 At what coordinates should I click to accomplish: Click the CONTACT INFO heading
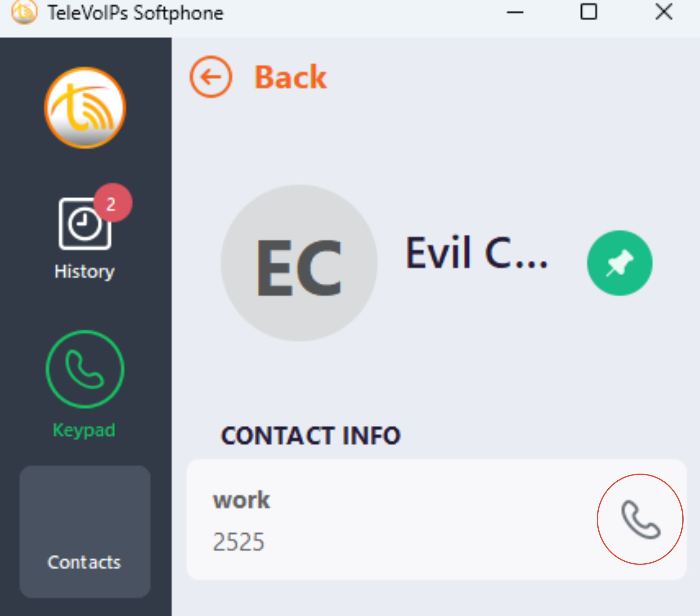pyautogui.click(x=311, y=436)
